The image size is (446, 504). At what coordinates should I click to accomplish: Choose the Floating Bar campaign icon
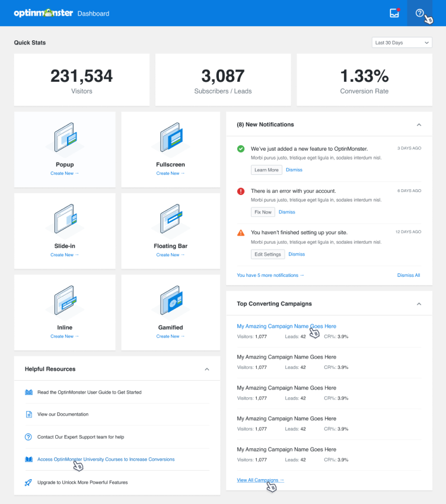click(x=171, y=221)
